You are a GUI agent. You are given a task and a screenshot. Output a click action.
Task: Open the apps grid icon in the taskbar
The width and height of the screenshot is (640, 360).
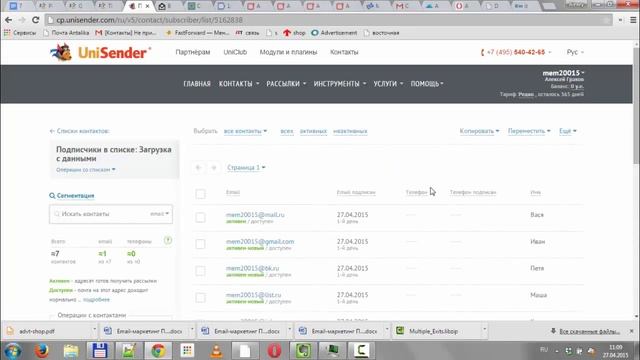pyautogui.click(x=187, y=351)
